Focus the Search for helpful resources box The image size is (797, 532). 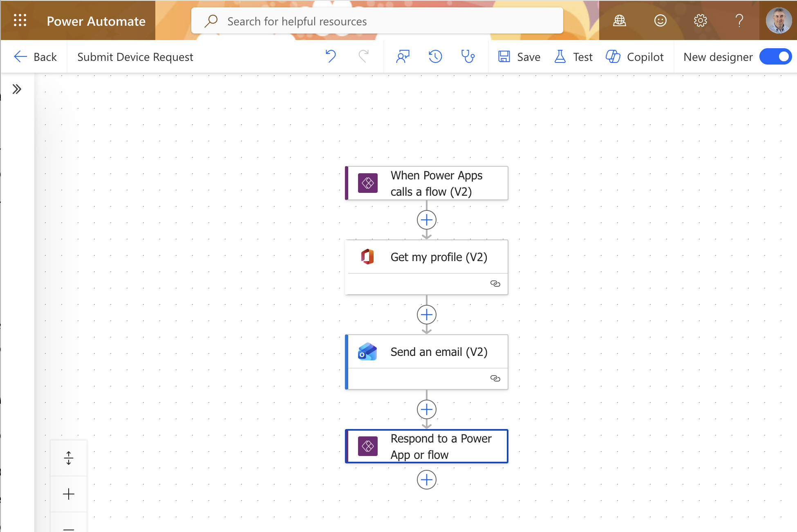coord(377,21)
